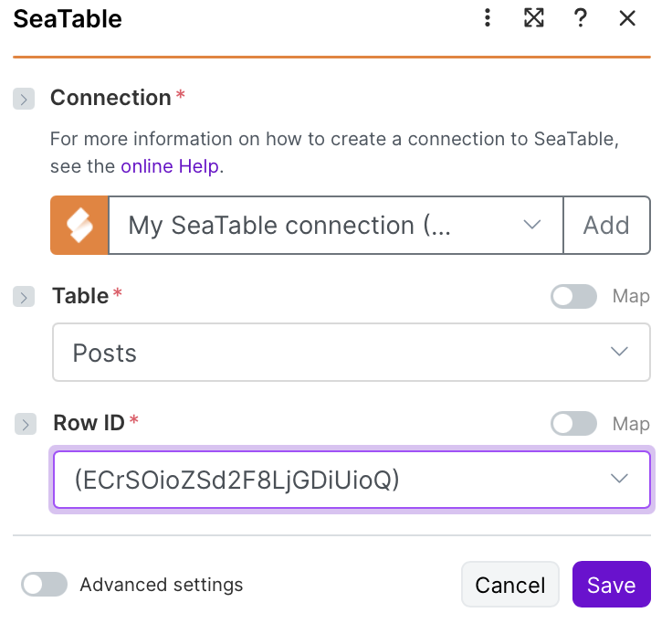Open the Row ID dropdown chevron
This screenshot has width=672, height=634.
tap(620, 479)
